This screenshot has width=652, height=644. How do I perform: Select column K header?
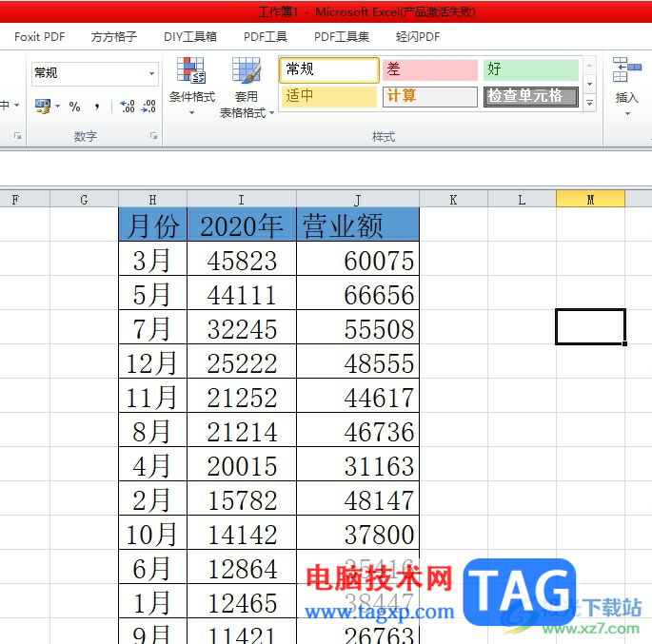[x=453, y=200]
